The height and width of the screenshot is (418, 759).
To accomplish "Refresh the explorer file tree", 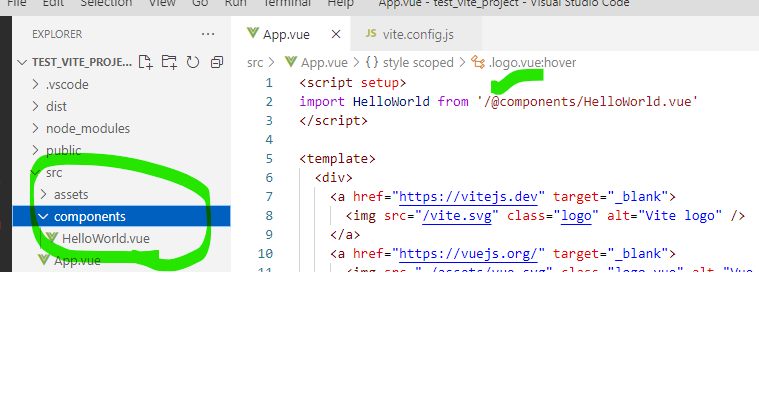I will point(193,62).
